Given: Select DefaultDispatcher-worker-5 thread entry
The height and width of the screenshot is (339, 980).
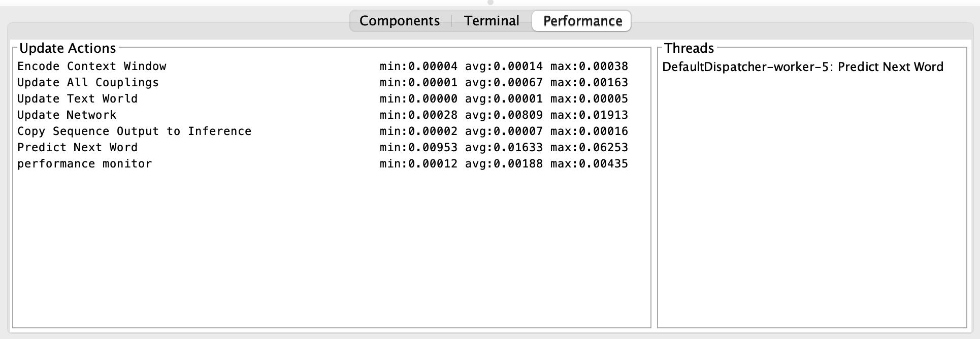Looking at the screenshot, I should coord(803,66).
